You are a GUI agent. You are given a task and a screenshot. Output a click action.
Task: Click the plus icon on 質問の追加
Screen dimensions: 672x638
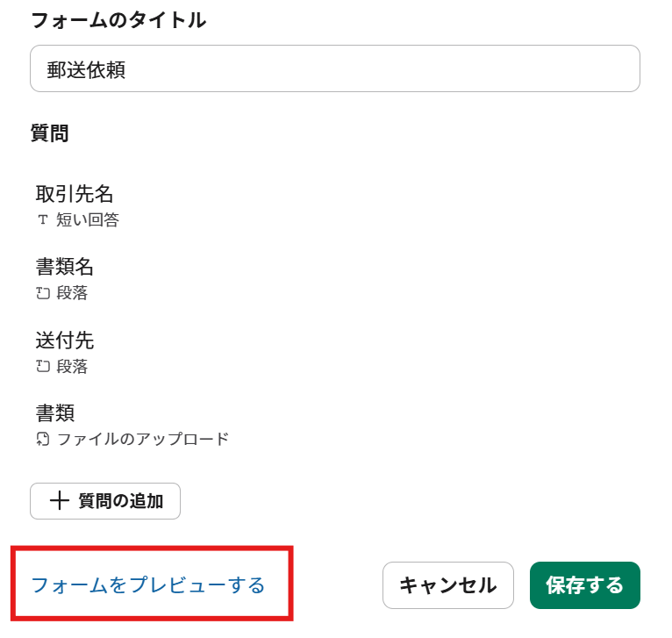[59, 501]
